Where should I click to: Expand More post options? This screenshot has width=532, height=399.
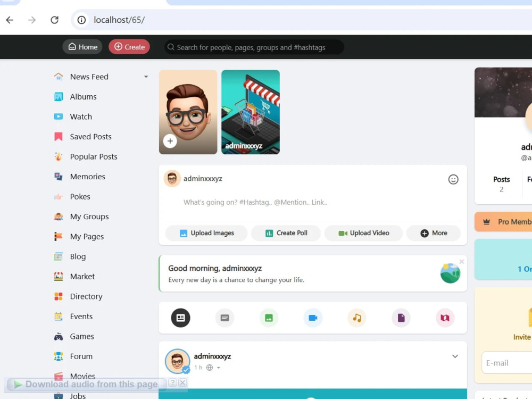click(434, 233)
